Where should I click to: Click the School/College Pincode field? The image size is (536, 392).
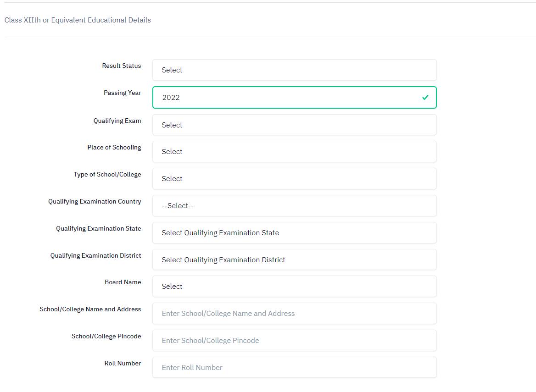pos(294,340)
